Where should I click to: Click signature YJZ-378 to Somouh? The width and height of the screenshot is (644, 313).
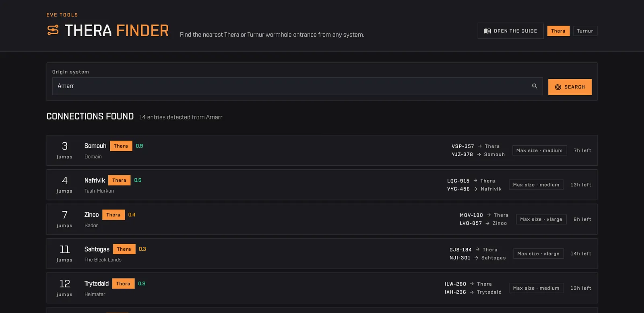point(478,154)
